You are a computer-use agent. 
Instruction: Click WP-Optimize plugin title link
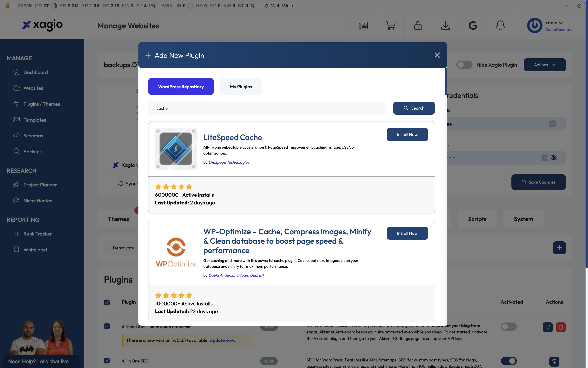pos(287,241)
